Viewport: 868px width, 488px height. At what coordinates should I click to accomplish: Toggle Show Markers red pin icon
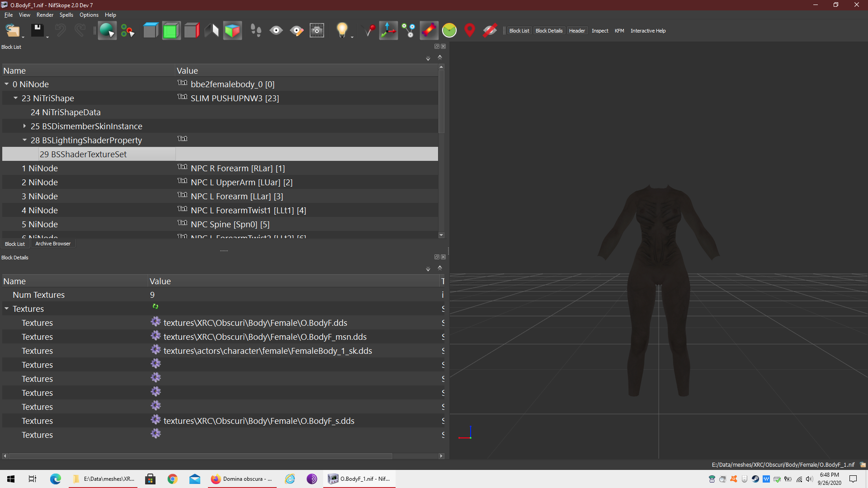[x=470, y=31]
